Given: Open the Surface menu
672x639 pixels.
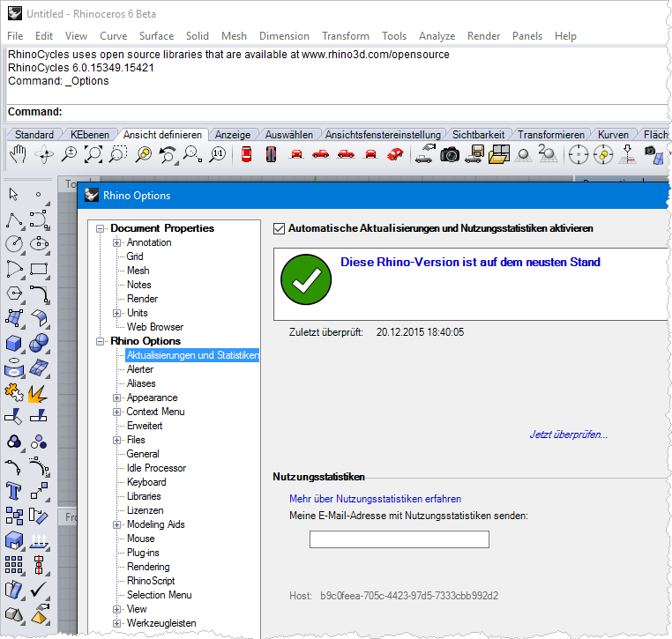Looking at the screenshot, I should coord(156,36).
